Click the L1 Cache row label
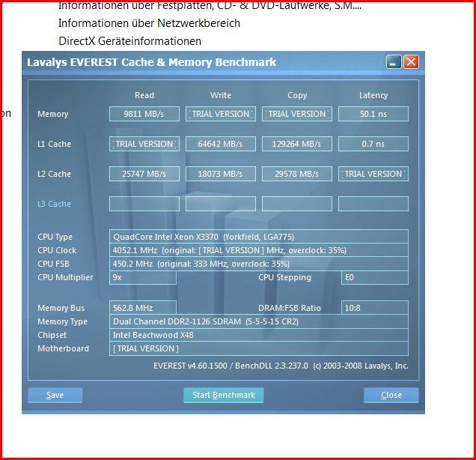This screenshot has width=476, height=460. [55, 144]
